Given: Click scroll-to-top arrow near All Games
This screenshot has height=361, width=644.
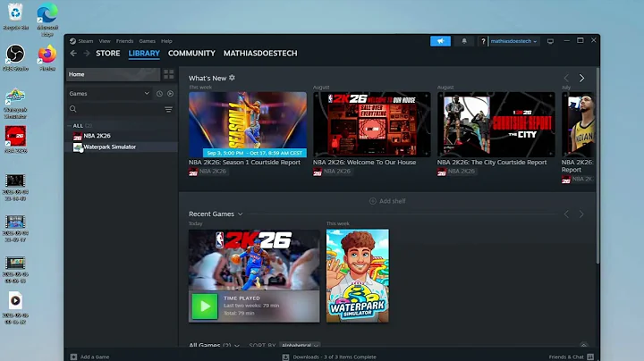Looking at the screenshot, I should [x=583, y=346].
